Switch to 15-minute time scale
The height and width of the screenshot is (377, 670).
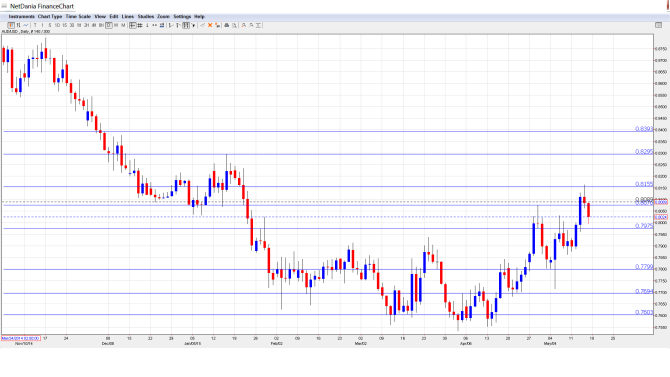click(65, 26)
